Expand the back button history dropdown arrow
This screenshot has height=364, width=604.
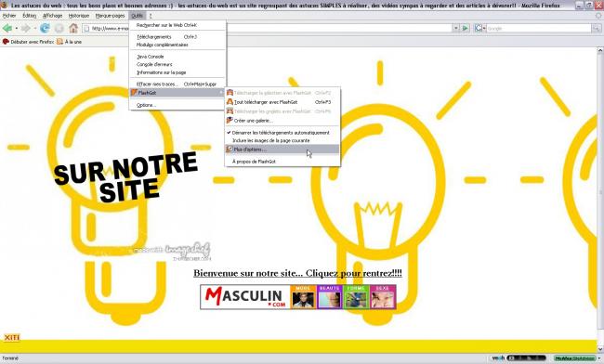pyautogui.click(x=16, y=29)
